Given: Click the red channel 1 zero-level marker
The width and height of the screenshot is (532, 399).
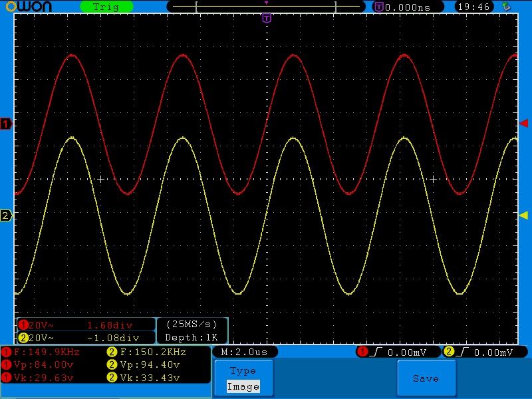Looking at the screenshot, I should [x=7, y=124].
